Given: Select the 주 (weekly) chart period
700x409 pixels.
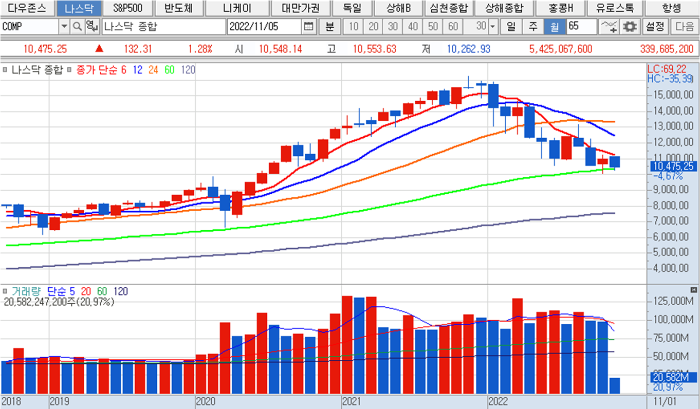Looking at the screenshot, I should tap(533, 26).
